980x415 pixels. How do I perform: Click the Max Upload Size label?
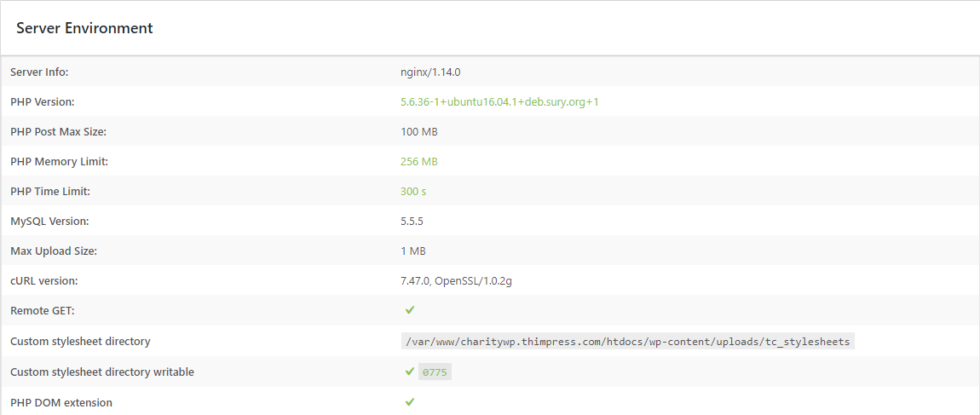pyautogui.click(x=54, y=251)
